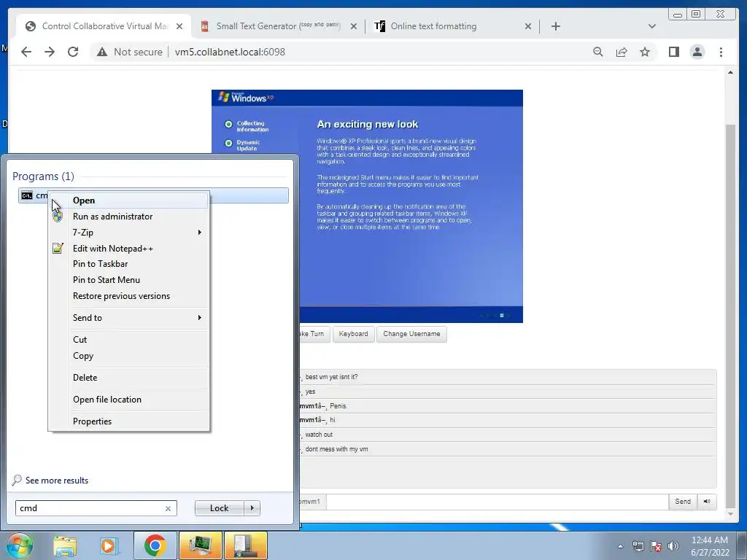747x560 pixels.
Task: Select Pin to Start Menu
Action: point(129,280)
